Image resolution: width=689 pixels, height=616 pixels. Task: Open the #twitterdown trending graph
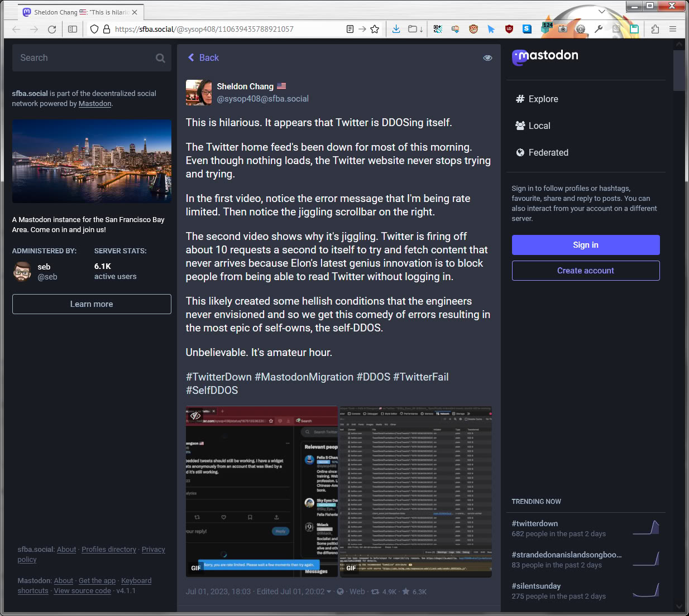coord(646,527)
